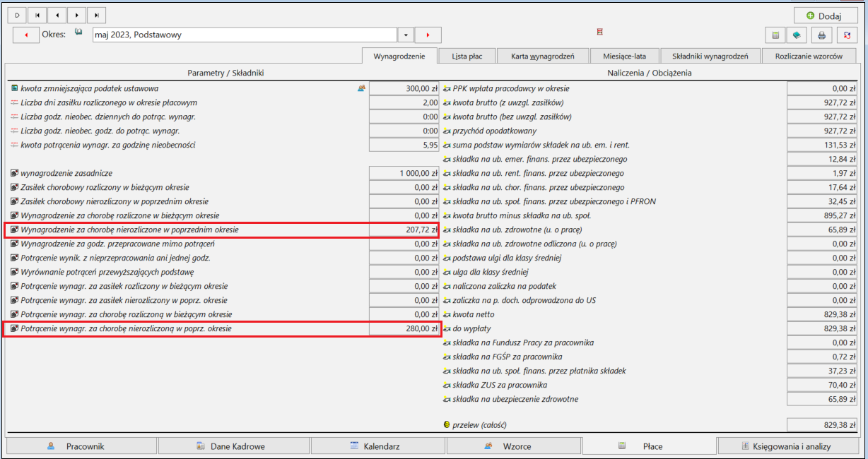Switch to Miesiące-lata tab
This screenshot has height=459, width=868.
point(625,56)
